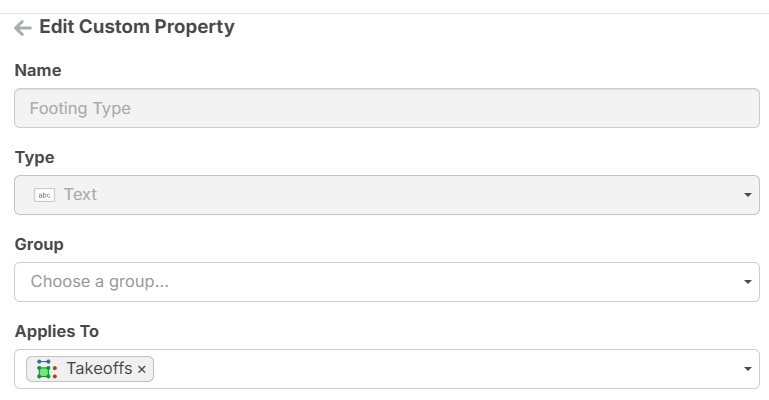Screen dimensions: 769x400
Task: Click the abc text type icon
Action: pos(44,195)
